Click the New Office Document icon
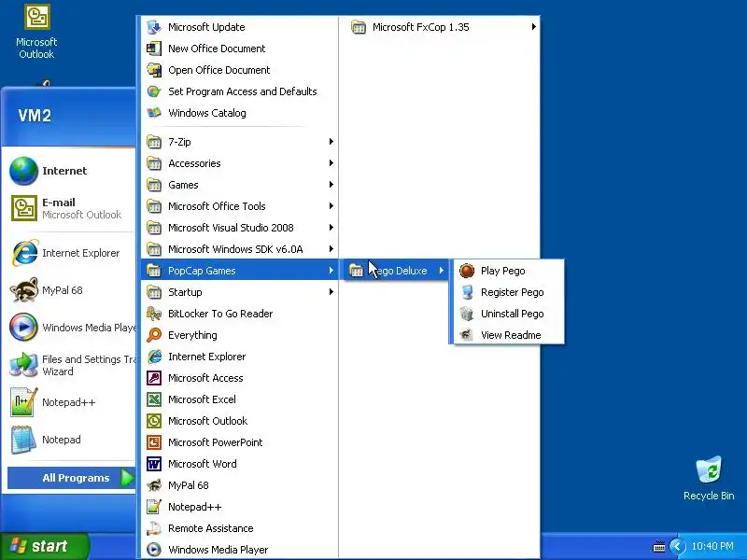The height and width of the screenshot is (560, 747). click(154, 49)
